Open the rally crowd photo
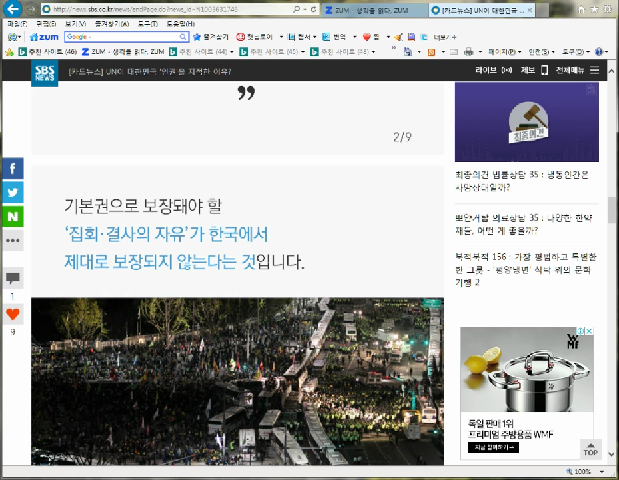 pos(237,380)
